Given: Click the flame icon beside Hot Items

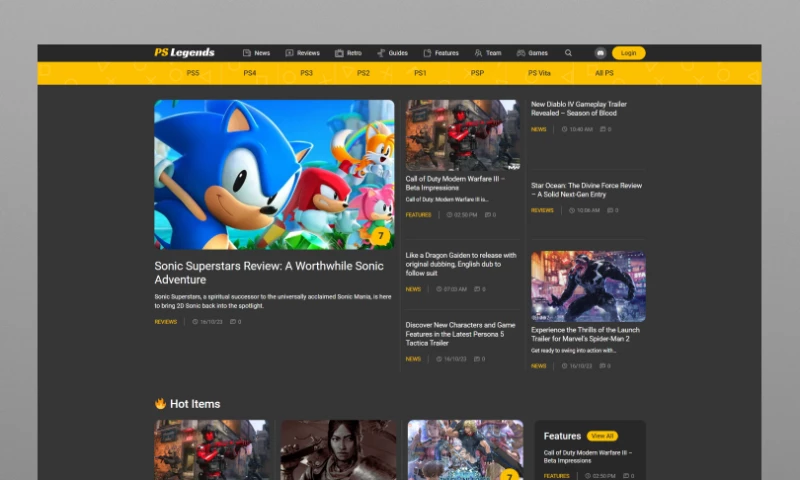Looking at the screenshot, I should coord(160,404).
